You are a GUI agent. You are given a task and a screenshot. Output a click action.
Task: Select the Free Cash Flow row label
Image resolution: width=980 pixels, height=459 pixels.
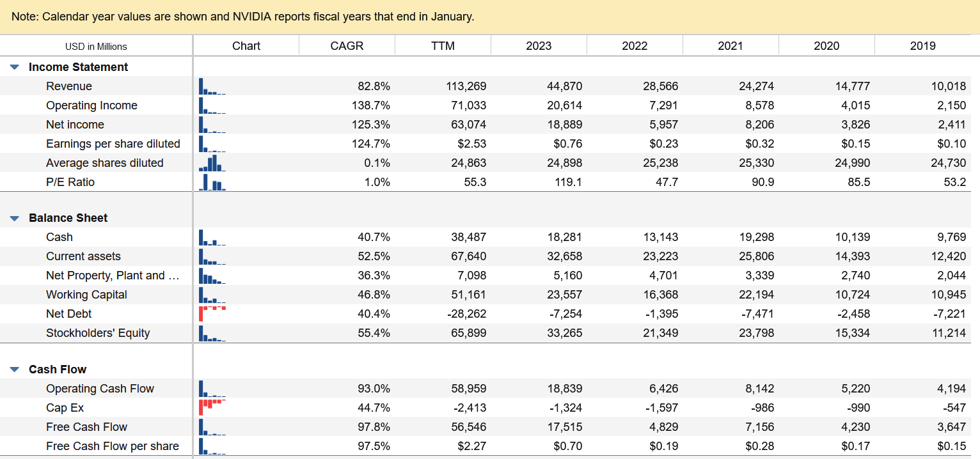coord(86,427)
